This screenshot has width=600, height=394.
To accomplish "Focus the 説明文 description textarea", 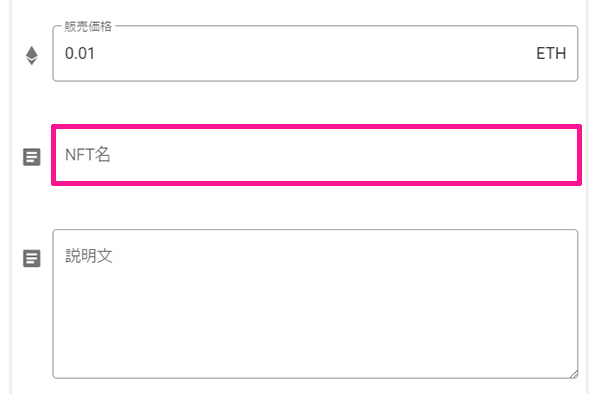I will click(x=315, y=304).
